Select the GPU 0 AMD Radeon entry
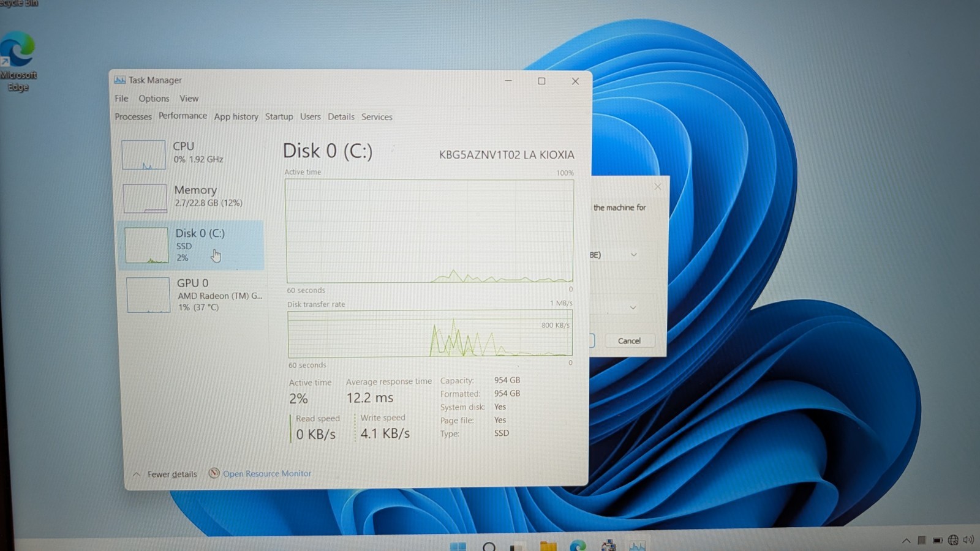The image size is (980, 551). [195, 294]
